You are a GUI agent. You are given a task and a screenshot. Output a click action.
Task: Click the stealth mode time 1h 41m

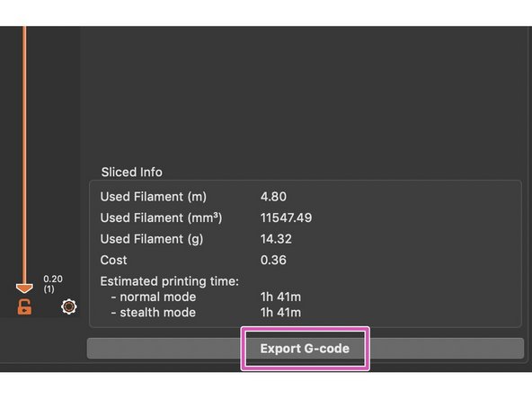[280, 313]
